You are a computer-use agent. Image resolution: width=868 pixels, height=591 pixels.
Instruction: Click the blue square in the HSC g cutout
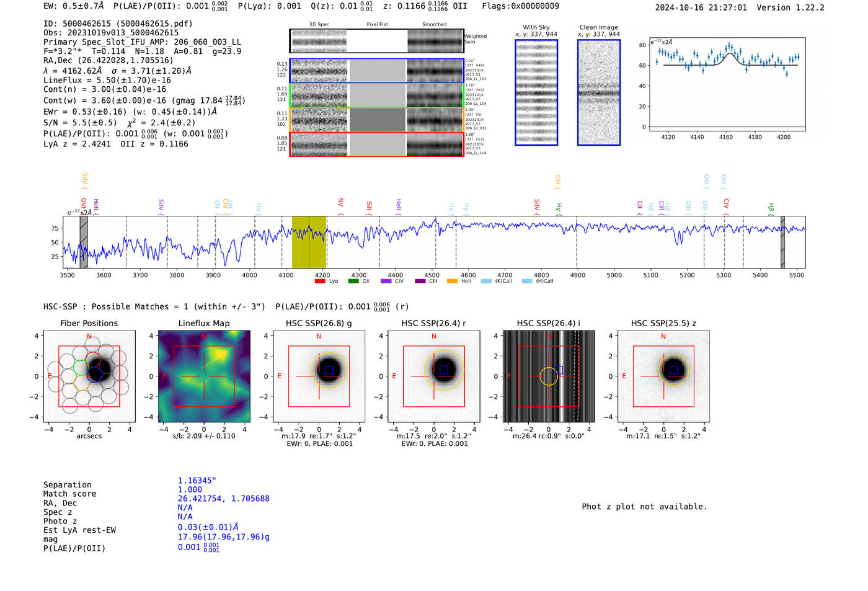[329, 370]
